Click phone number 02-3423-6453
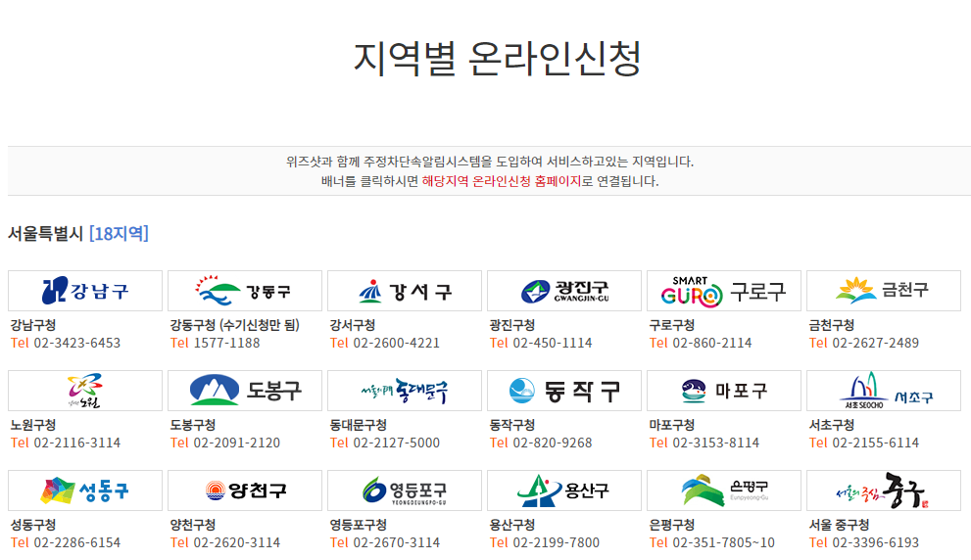 coord(76,343)
